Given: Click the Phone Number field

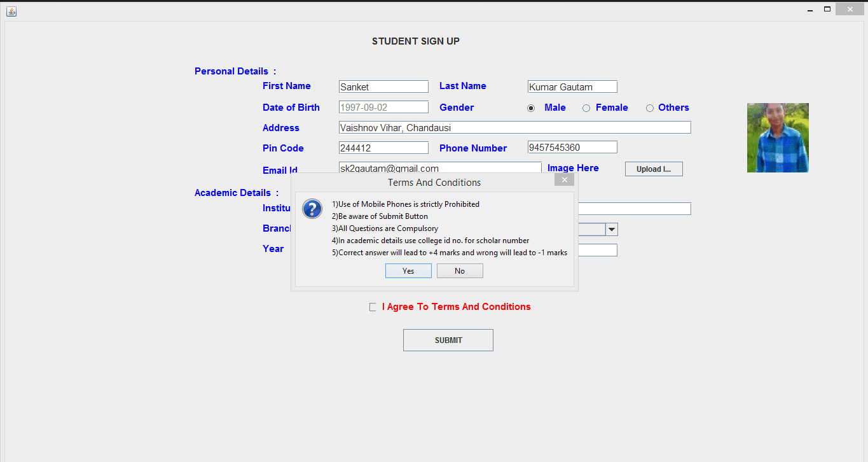Looking at the screenshot, I should [x=571, y=146].
